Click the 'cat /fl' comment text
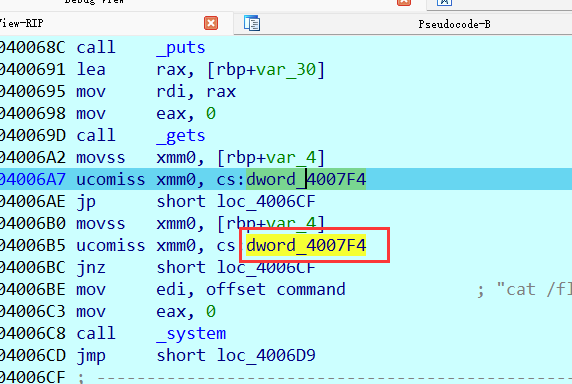Screen dimensions: 572x384 (533, 289)
